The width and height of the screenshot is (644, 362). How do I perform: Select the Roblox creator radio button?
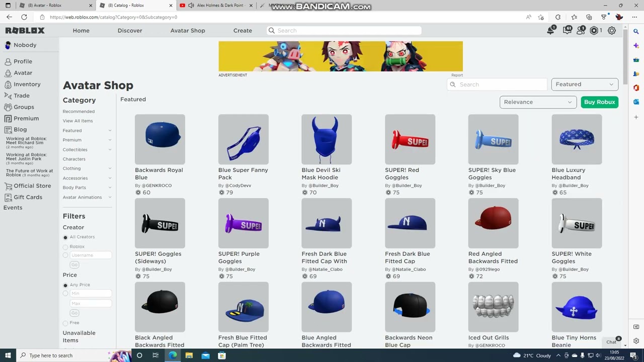65,247
